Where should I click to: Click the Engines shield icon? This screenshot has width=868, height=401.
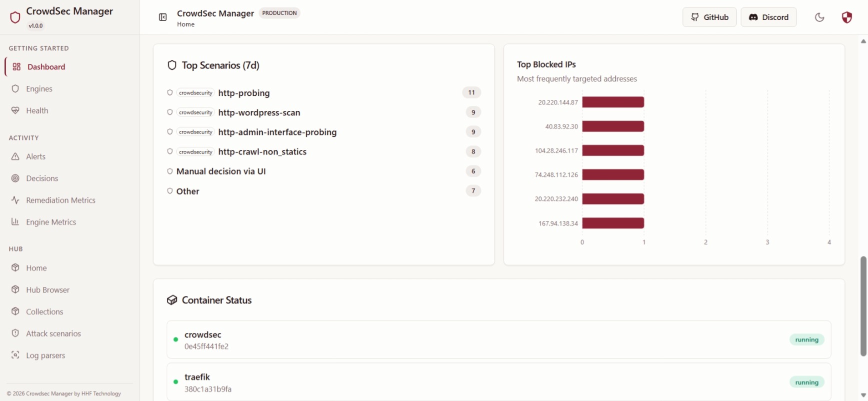click(x=16, y=88)
